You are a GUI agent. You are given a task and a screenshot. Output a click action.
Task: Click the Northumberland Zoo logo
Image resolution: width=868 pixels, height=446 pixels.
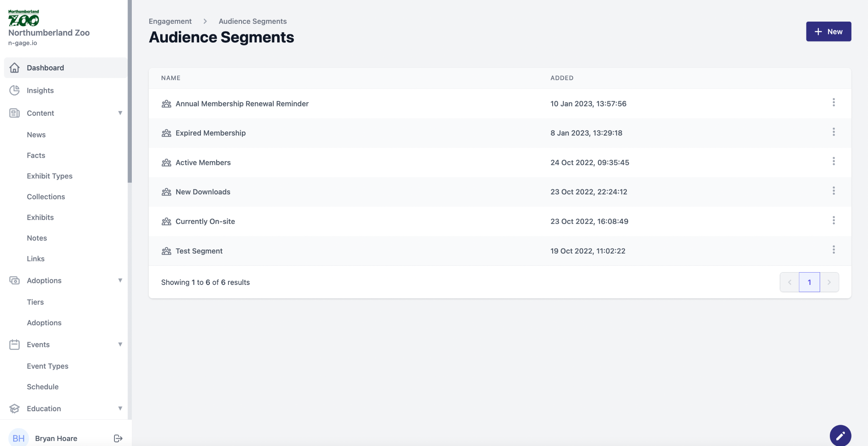24,18
